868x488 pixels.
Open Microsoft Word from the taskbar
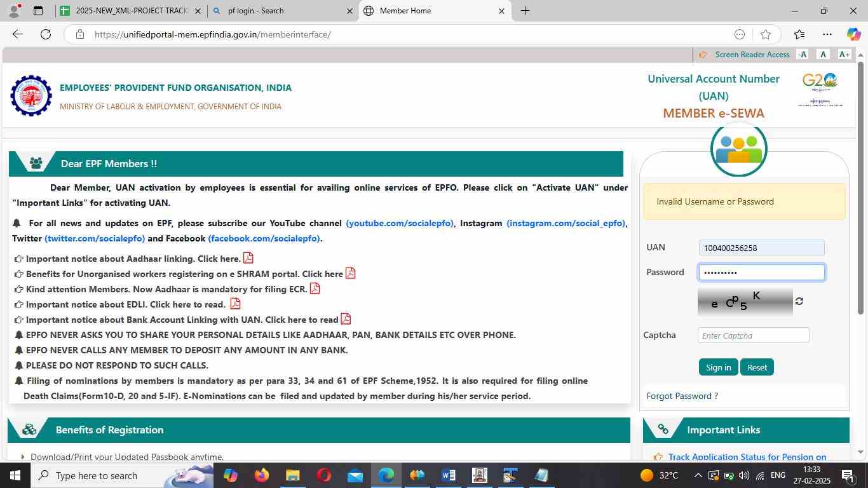[x=448, y=475]
